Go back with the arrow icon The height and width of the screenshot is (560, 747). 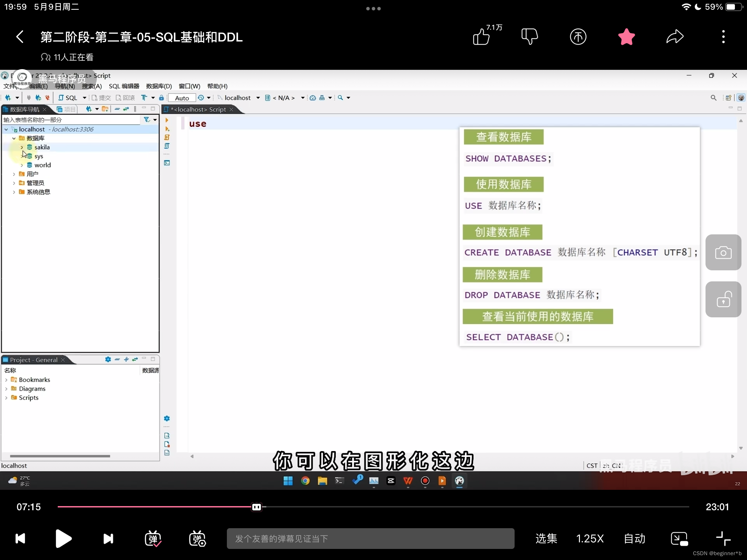tap(20, 37)
